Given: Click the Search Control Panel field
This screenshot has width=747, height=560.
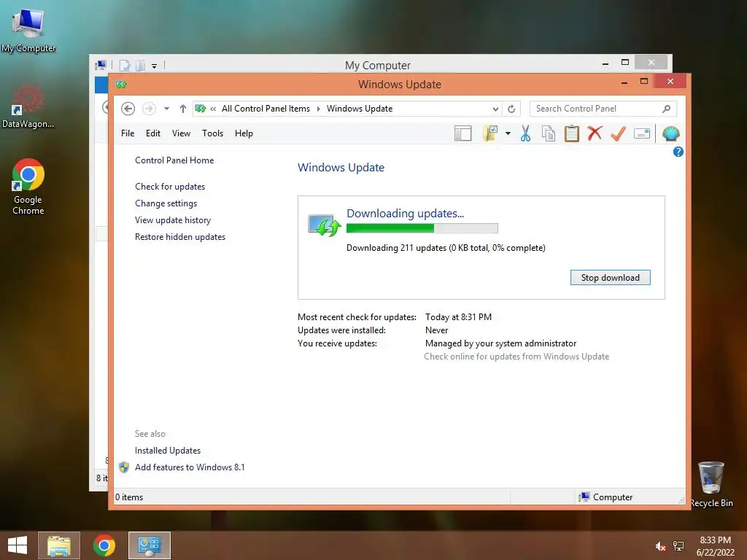Looking at the screenshot, I should click(603, 109).
